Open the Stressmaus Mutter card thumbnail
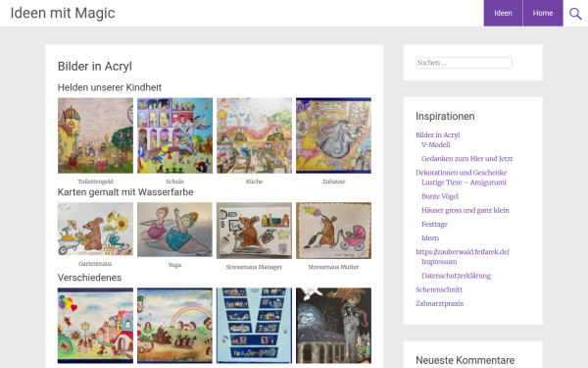The width and height of the screenshot is (588, 368). (x=333, y=231)
